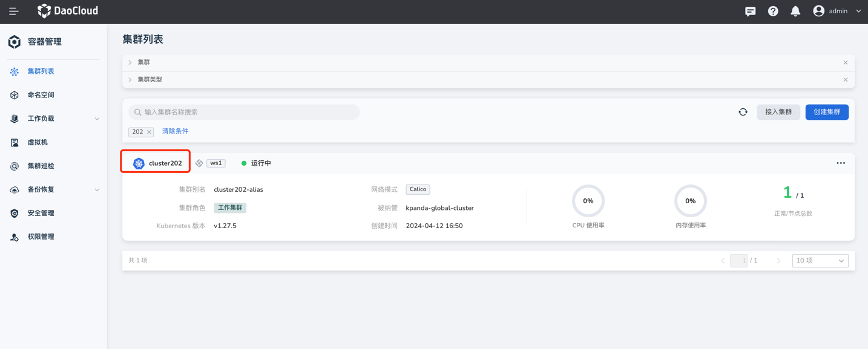Viewport: 868px width, 349px height.
Task: Open the 10 项 page size dropdown
Action: (x=820, y=261)
